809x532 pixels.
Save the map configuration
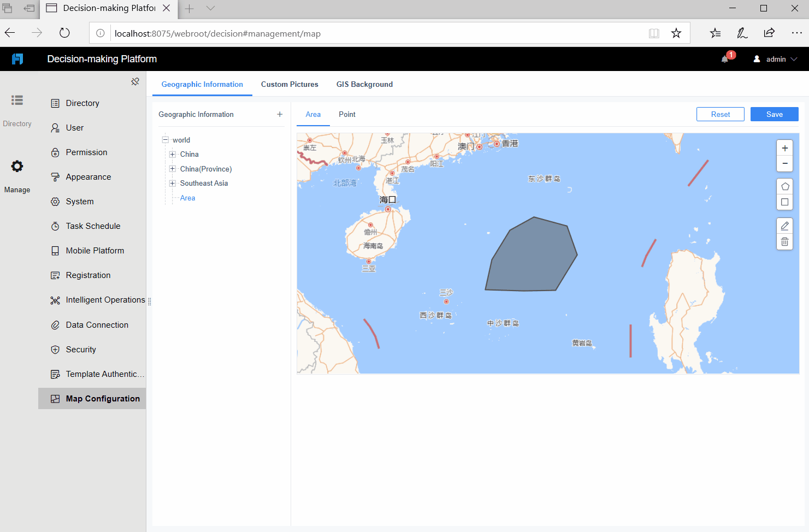coord(774,114)
